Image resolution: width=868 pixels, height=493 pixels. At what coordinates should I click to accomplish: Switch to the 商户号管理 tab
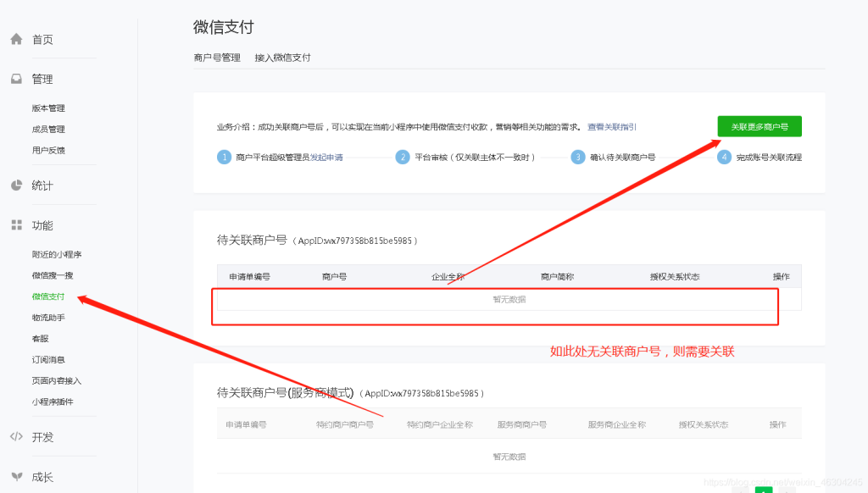coord(217,58)
